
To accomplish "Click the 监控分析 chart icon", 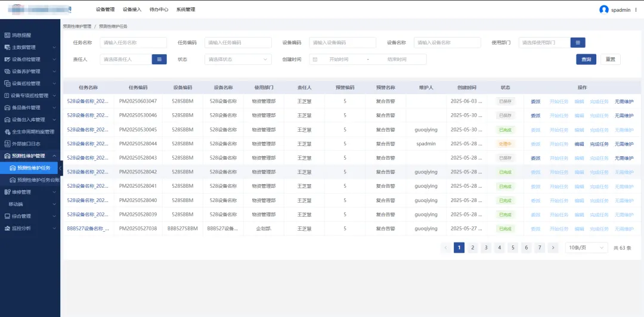I will [x=7, y=228].
